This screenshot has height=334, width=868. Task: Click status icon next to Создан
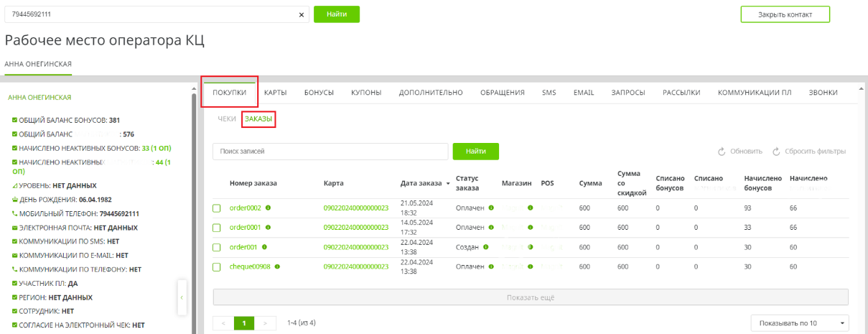pos(486,247)
